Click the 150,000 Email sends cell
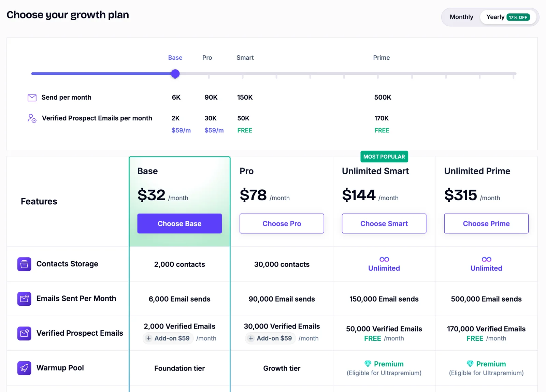The width and height of the screenshot is (546, 392). coord(384,299)
